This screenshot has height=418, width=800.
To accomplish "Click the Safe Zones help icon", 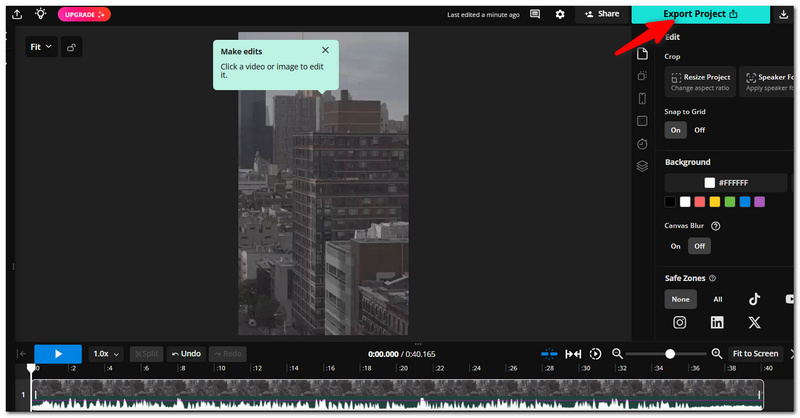I will 713,278.
